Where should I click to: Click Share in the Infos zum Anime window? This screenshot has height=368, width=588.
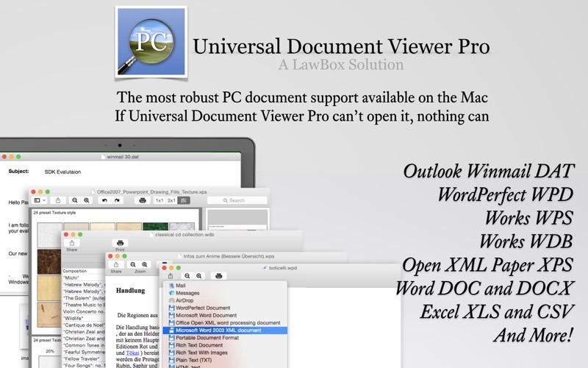tap(116, 265)
